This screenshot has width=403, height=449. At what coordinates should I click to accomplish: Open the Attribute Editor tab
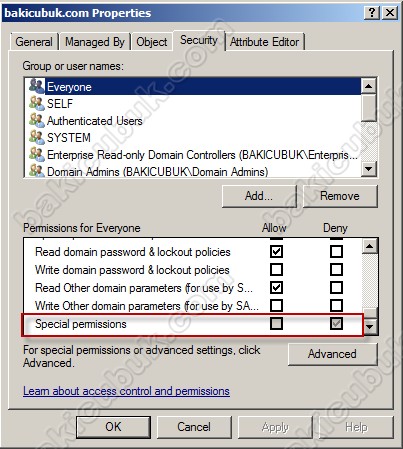pos(265,42)
